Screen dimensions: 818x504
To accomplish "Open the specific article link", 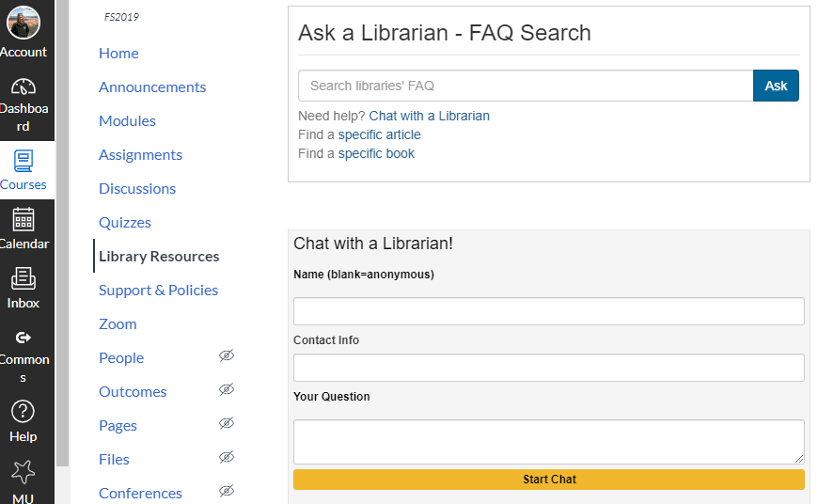I will pos(379,134).
